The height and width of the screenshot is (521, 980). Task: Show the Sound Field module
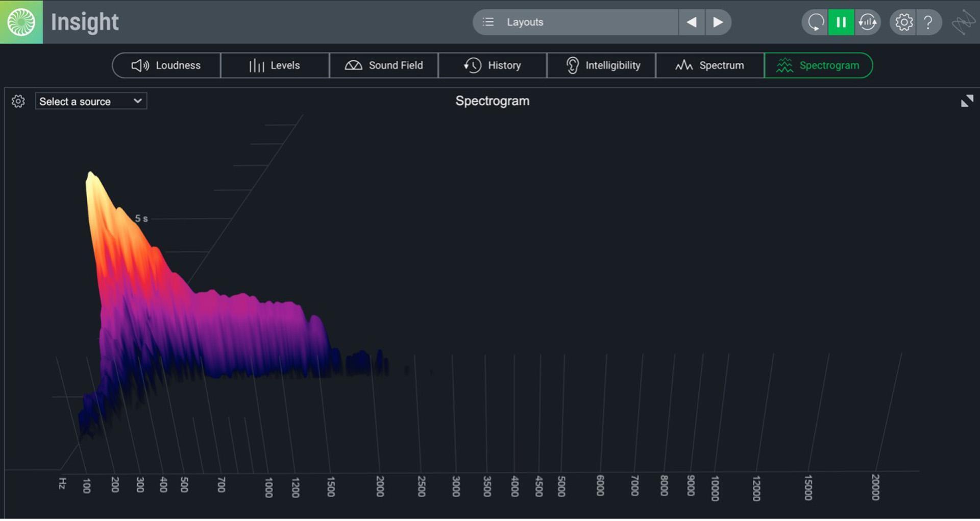coord(384,65)
